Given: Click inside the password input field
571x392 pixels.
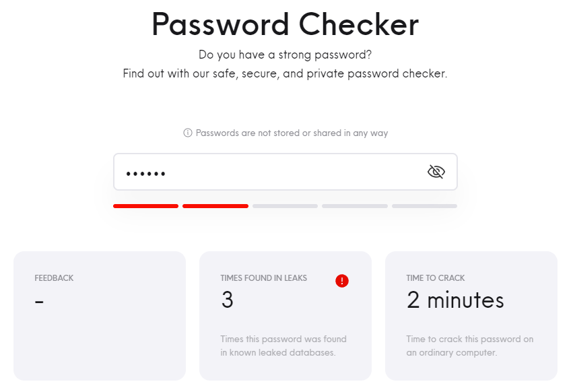Looking at the screenshot, I should [285, 172].
